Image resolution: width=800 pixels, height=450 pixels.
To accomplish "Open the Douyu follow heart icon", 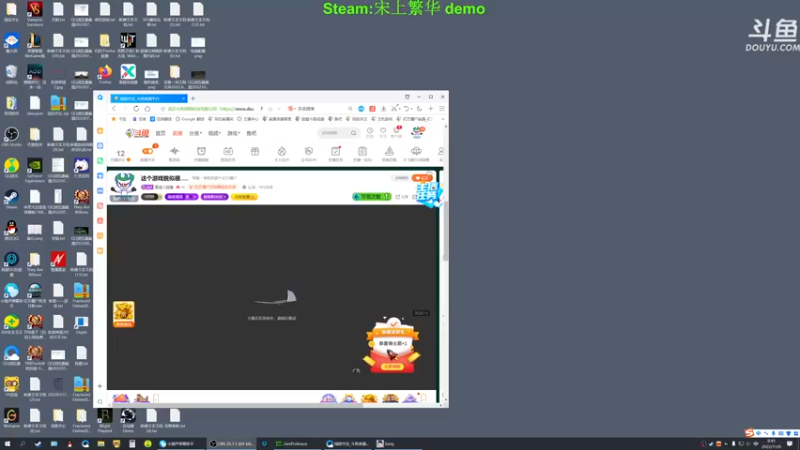I will point(383,132).
